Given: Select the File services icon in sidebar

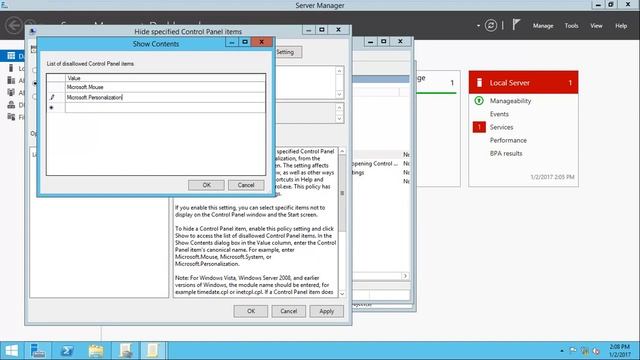Looking at the screenshot, I should tap(11, 117).
